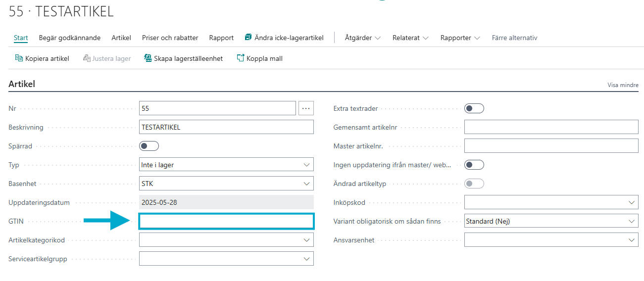Click the Justera lager icon
644x281 pixels.
click(x=87, y=58)
